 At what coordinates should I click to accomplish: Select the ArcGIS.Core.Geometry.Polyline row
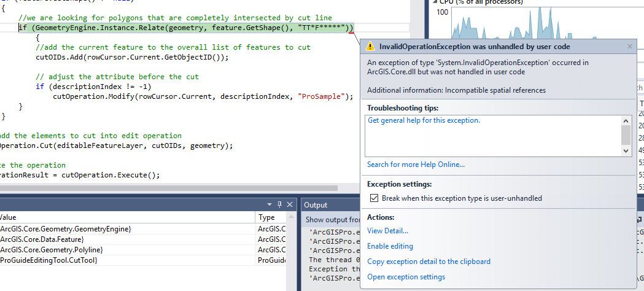[127, 250]
